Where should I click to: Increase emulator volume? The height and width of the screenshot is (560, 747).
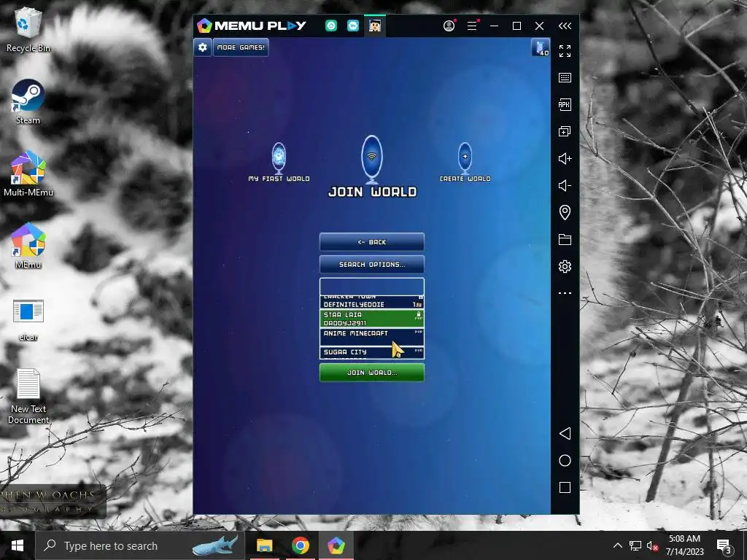tap(565, 158)
